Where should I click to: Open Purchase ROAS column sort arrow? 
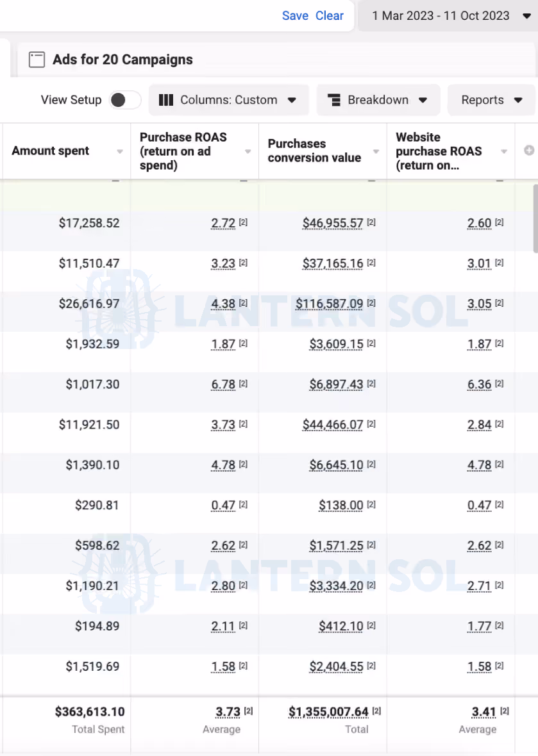pos(248,151)
